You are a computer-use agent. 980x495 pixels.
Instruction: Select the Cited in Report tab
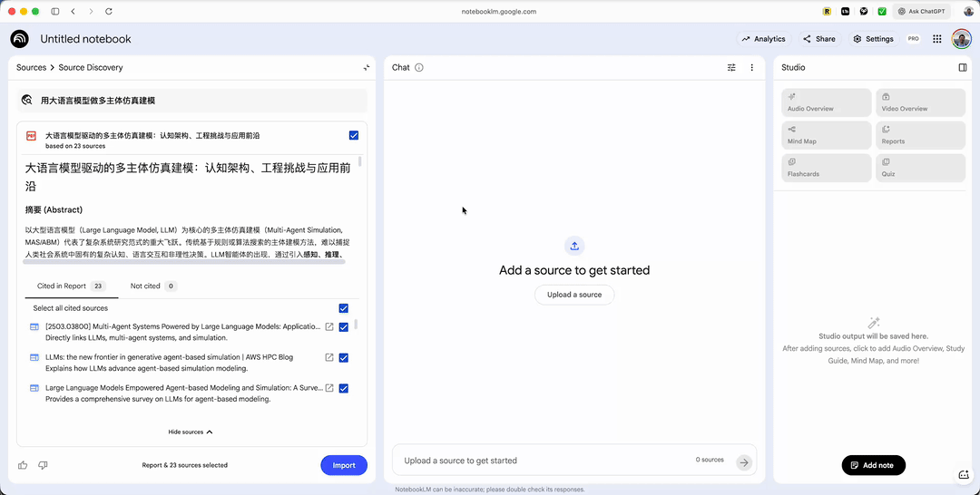70,286
